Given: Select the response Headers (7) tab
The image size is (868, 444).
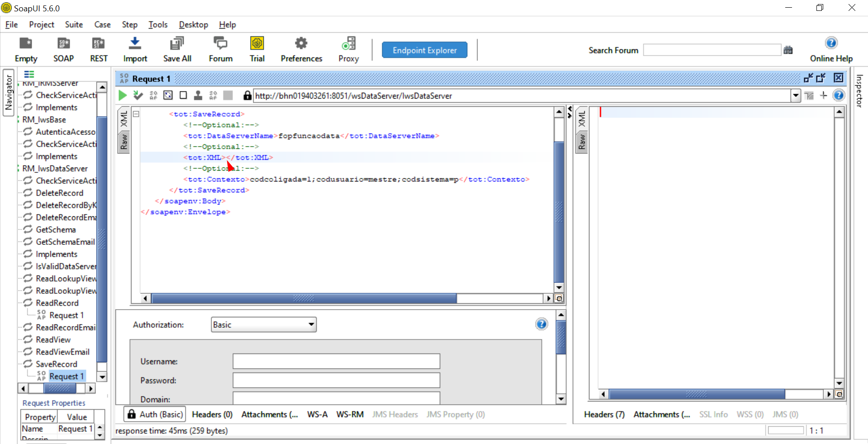Looking at the screenshot, I should (x=604, y=415).
